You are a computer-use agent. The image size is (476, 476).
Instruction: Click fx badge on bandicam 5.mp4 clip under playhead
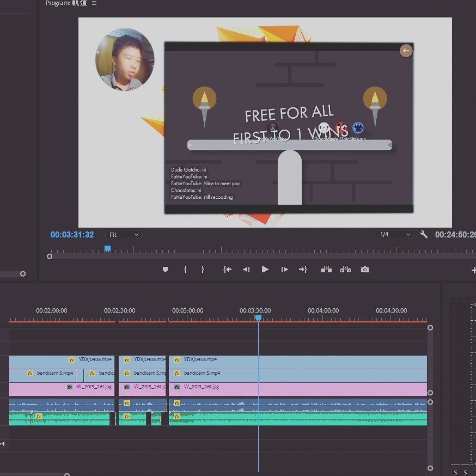[177, 374]
